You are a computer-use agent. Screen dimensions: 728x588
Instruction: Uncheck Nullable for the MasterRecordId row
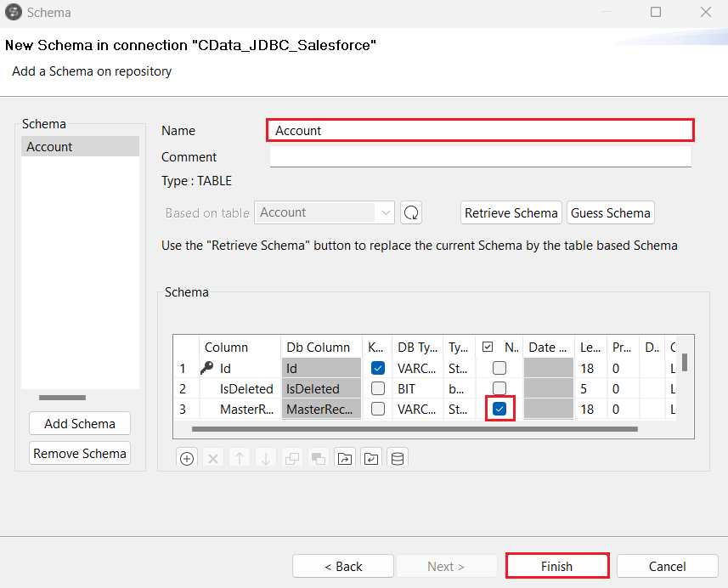click(499, 410)
